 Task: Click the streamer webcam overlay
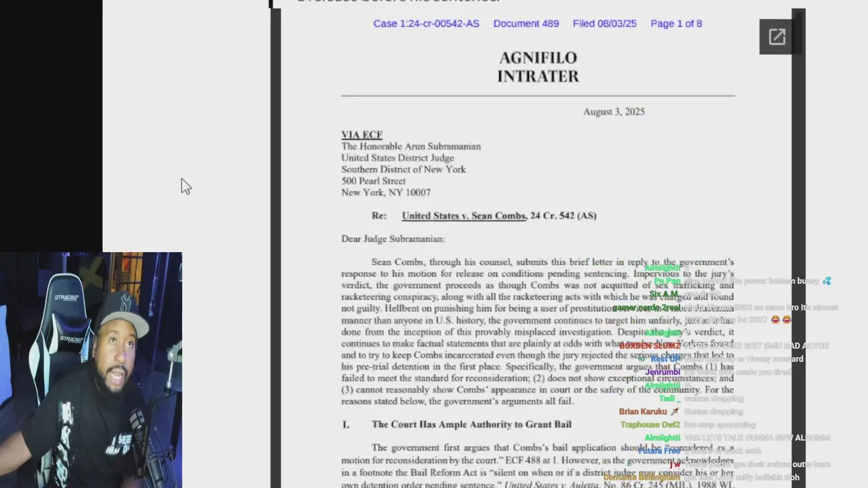point(91,370)
